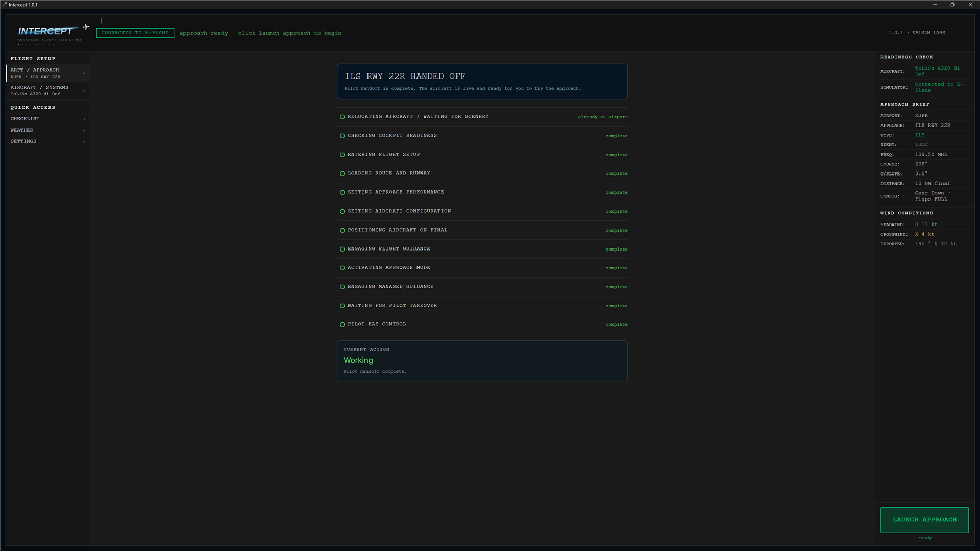
Task: Open the CHECKLIST quick access item
Action: point(48,119)
